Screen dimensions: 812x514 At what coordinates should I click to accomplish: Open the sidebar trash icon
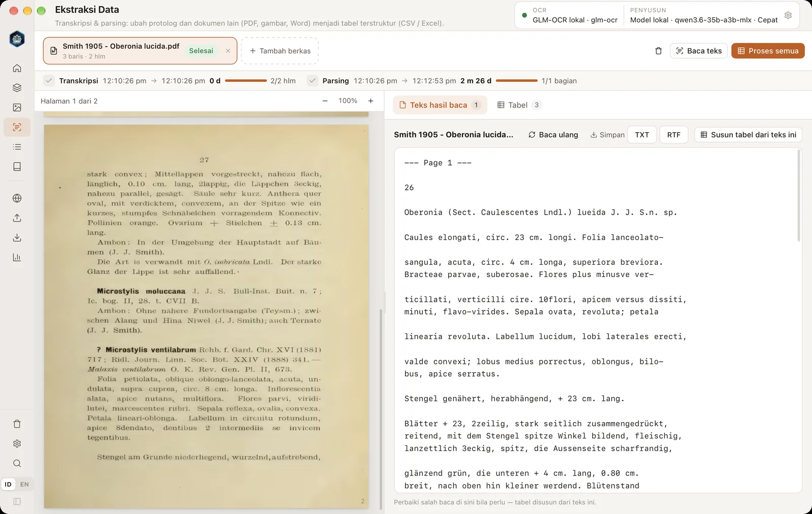17,424
